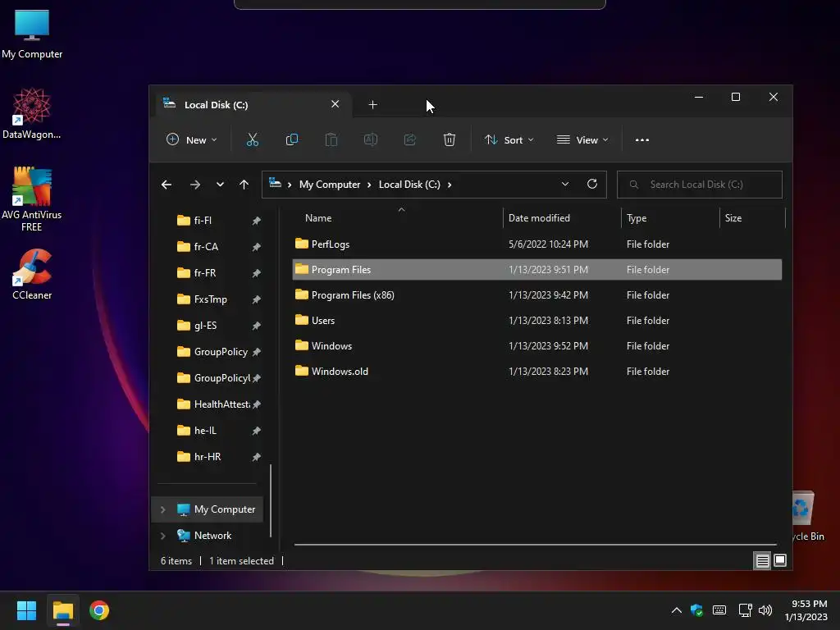Click the pin icon next to gl-ES

pos(257,326)
